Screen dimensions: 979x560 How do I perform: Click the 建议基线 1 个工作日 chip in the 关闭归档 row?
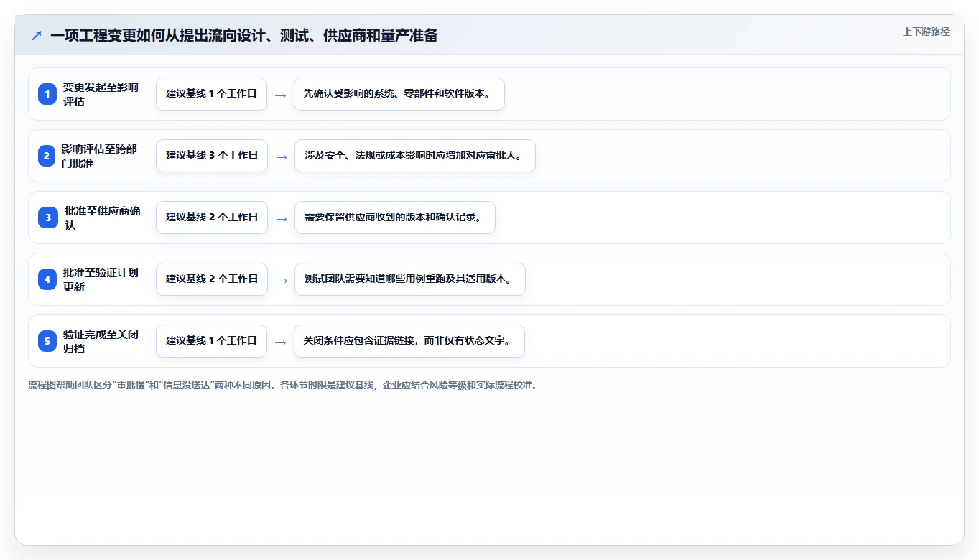pyautogui.click(x=211, y=341)
